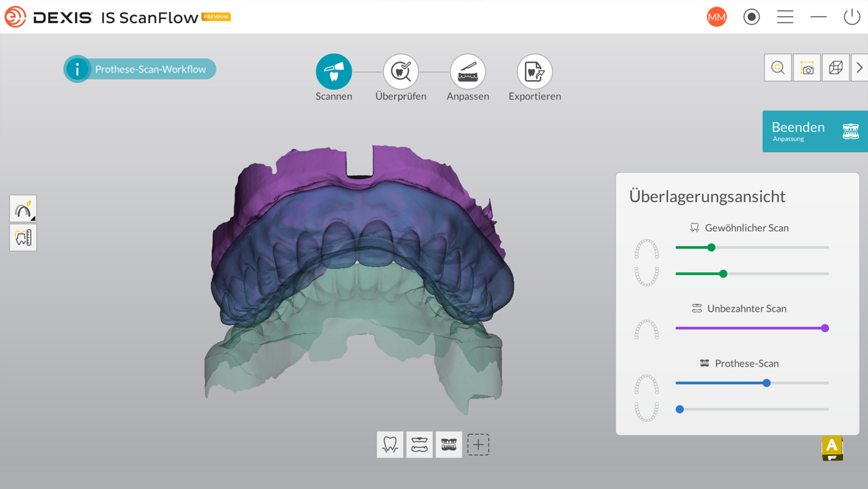The image size is (868, 489).
Task: Toggle upper jaw of Gewöhnlicher Scan
Action: pos(646,249)
